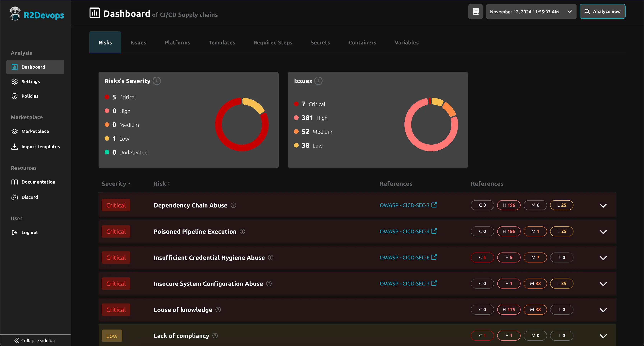Switch to the Secrets tab

pos(320,43)
